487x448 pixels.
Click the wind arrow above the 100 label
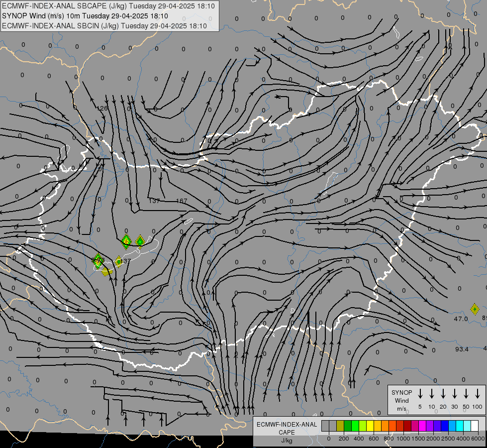click(x=478, y=393)
